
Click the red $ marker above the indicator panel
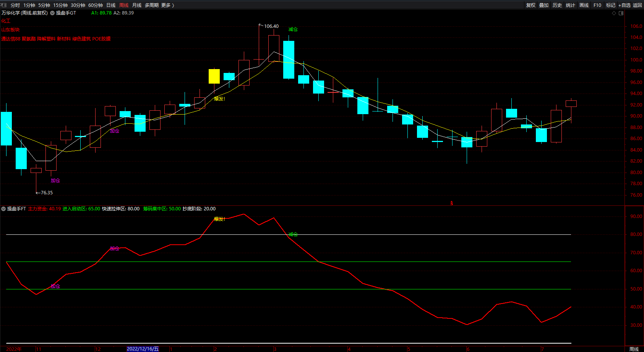click(451, 203)
